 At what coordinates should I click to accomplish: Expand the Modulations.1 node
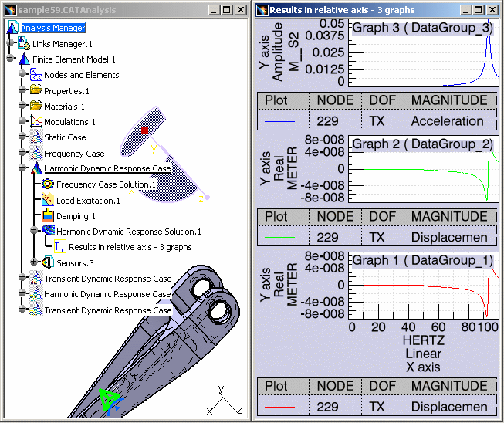click(x=22, y=120)
